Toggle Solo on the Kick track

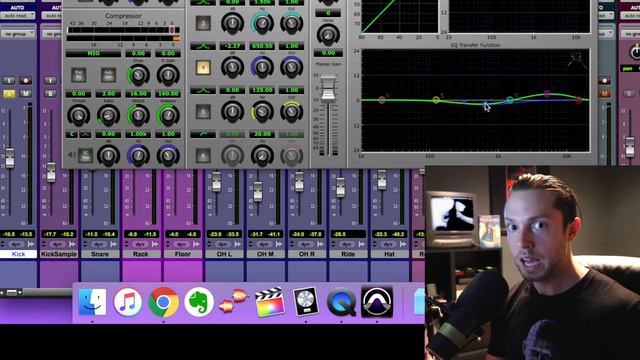pos(9,93)
